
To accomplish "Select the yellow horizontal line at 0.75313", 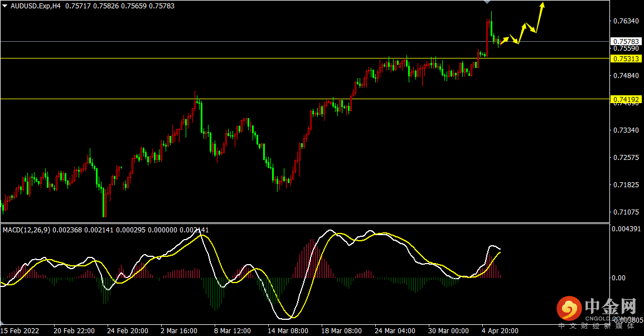I will 305,59.
